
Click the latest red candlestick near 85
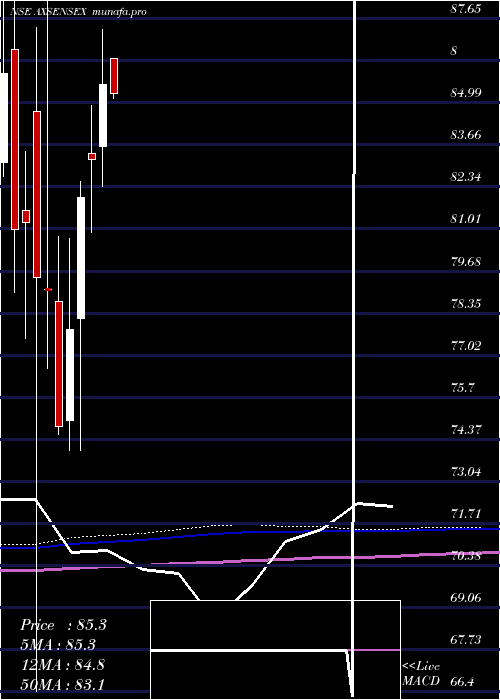(114, 76)
